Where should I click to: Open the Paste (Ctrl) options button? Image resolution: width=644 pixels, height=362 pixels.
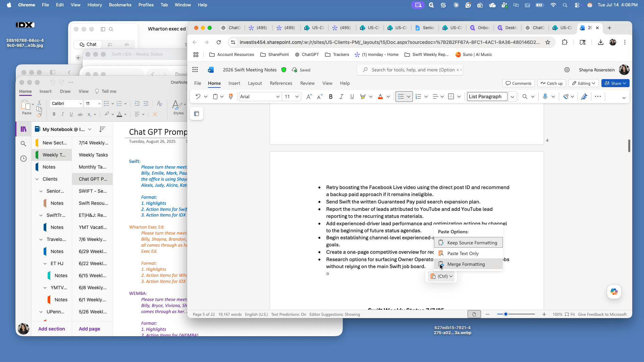pyautogui.click(x=441, y=276)
